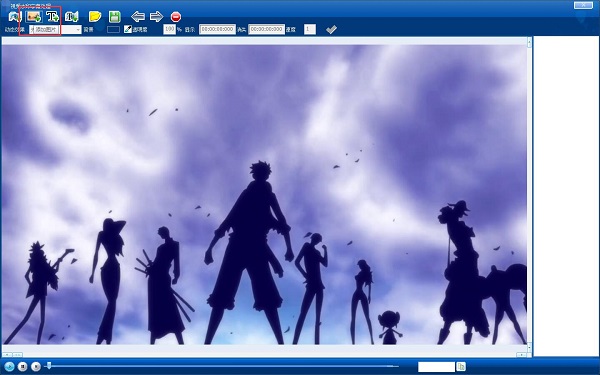Screen dimensions: 600x375
Task: Click the play button at bottom left
Action: pos(9,367)
